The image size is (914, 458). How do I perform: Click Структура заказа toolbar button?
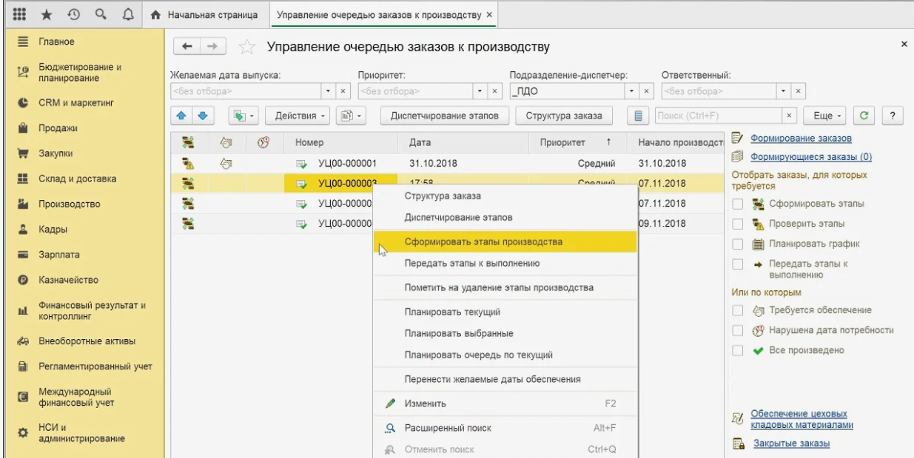pyautogui.click(x=564, y=115)
